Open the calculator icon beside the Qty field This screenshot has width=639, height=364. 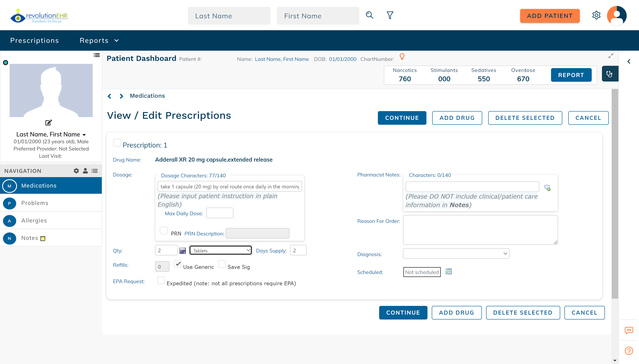tap(182, 250)
